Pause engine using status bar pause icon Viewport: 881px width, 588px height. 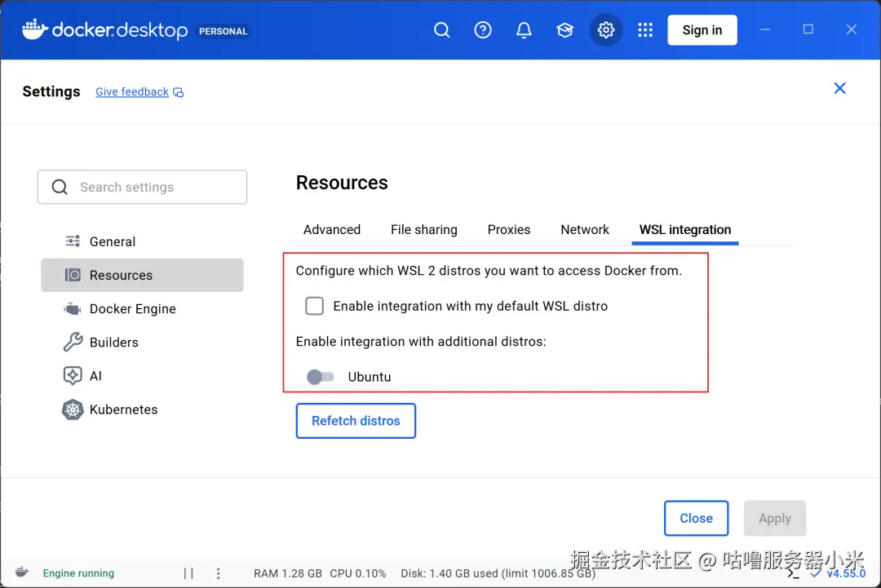click(x=188, y=573)
